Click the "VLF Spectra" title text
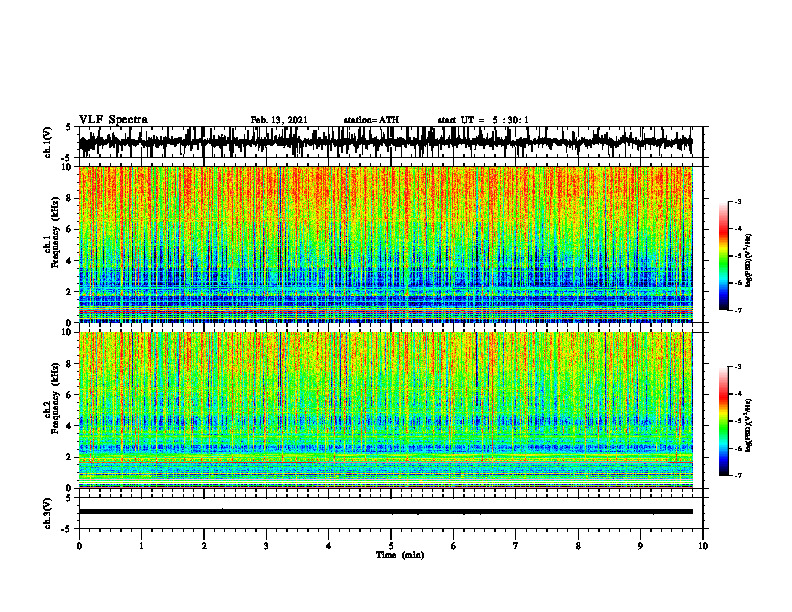 113,120
